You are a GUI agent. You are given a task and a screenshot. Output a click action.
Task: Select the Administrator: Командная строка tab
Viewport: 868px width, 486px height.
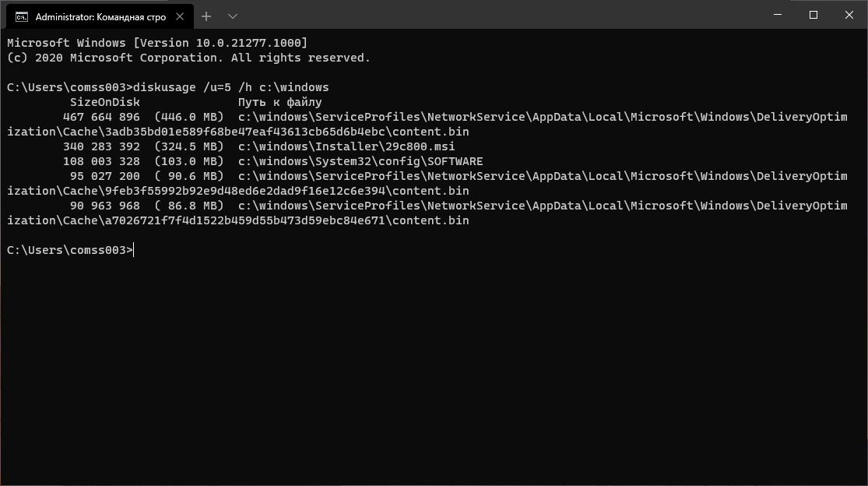tap(100, 16)
